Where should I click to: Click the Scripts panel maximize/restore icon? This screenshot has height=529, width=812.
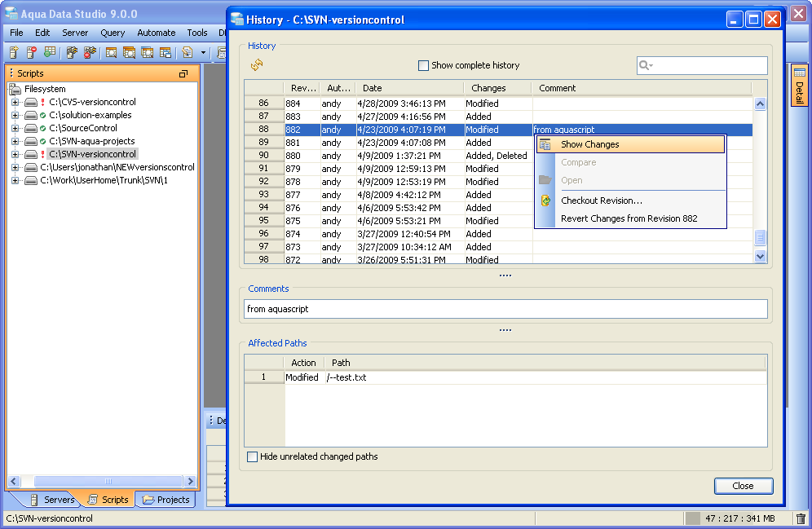[x=183, y=73]
